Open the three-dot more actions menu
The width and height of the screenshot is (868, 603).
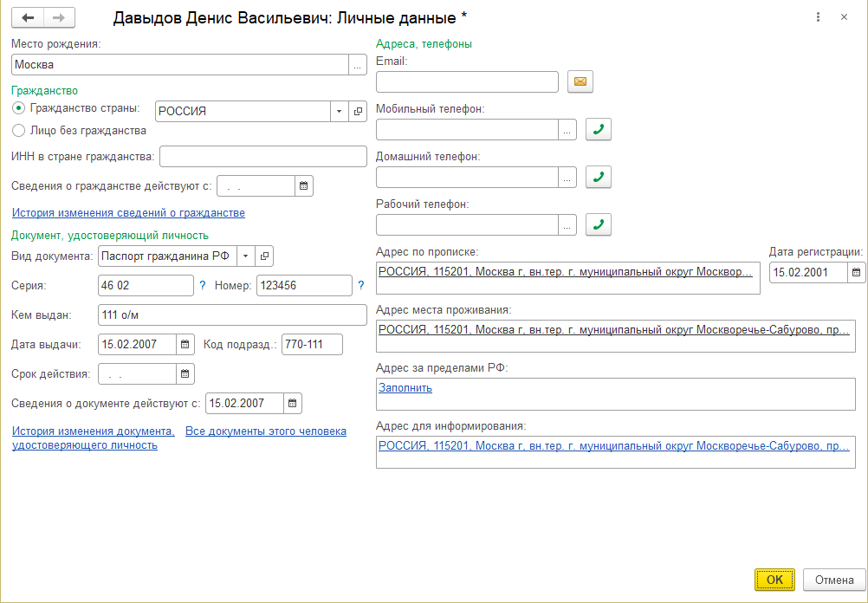pyautogui.click(x=819, y=17)
